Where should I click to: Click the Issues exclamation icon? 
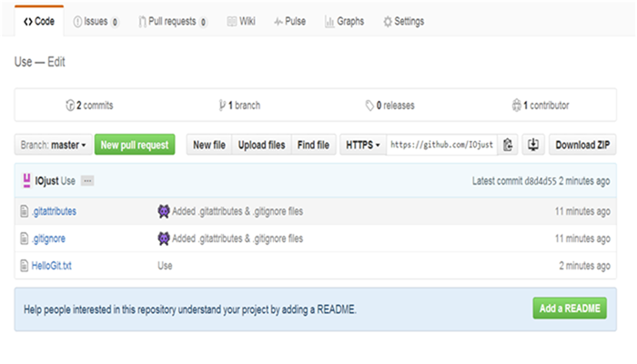click(77, 22)
